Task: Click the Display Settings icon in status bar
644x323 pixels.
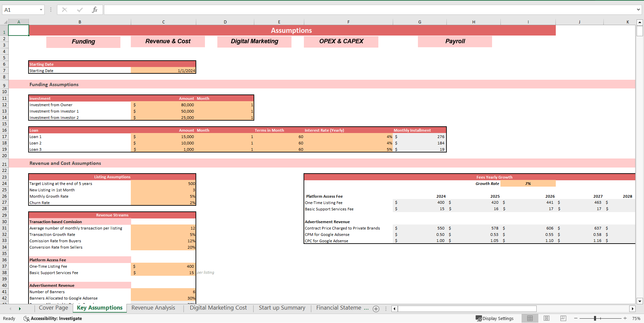Action: point(479,318)
